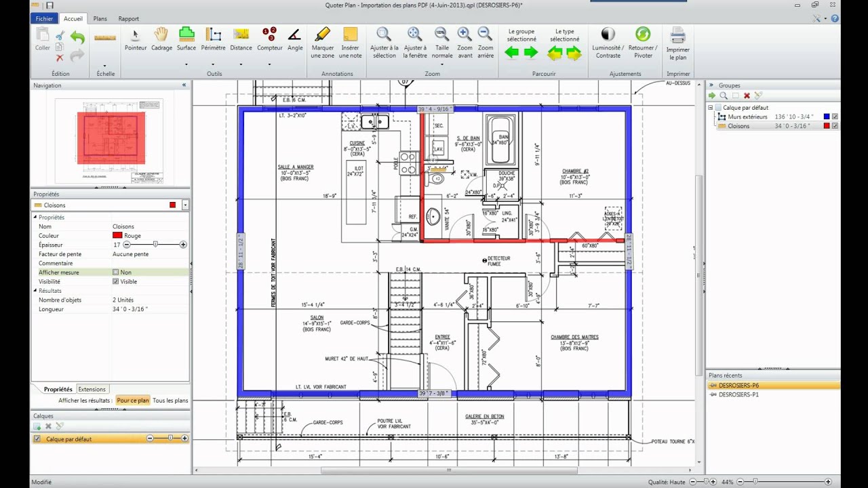Image resolution: width=868 pixels, height=488 pixels.
Task: Open the Distance tool dropdown arrow
Action: coord(241,64)
